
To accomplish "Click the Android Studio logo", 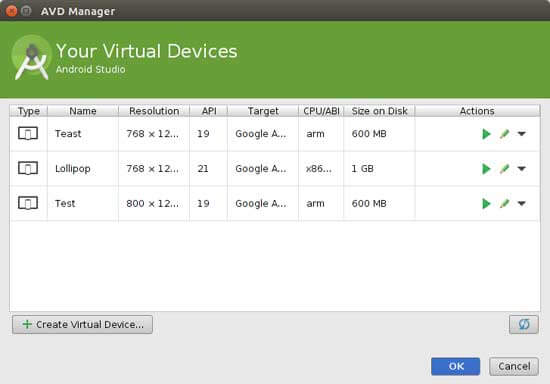I will point(32,57).
